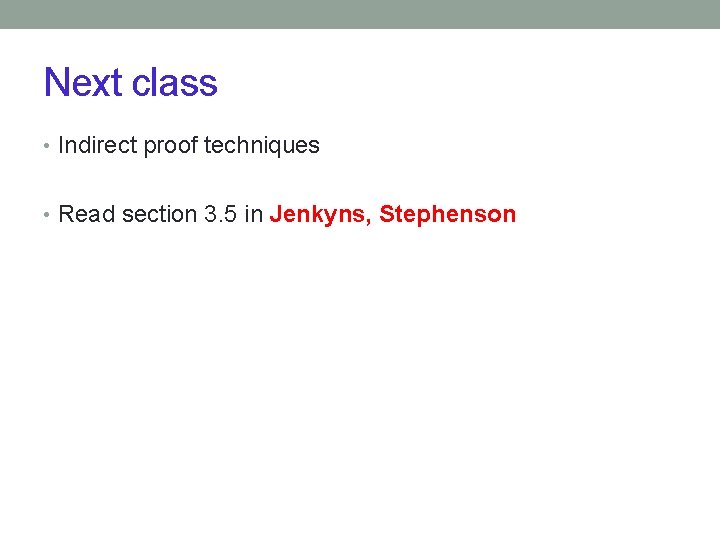Click the word "proof" in first bullet
This screenshot has width=720, height=540.
click(x=171, y=146)
